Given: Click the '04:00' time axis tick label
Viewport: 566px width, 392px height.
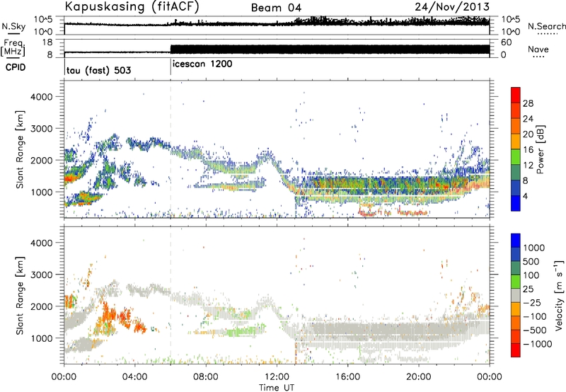Looking at the screenshot, I should click(x=134, y=377).
